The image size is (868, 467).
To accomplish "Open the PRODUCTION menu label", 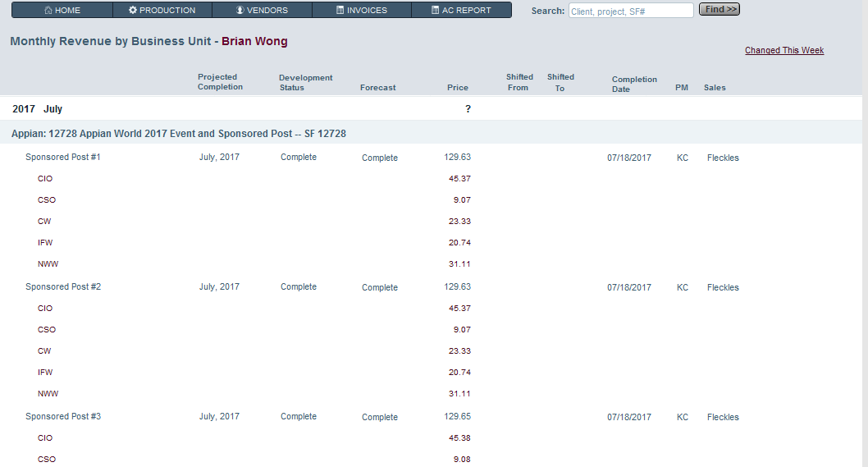I will click(167, 11).
